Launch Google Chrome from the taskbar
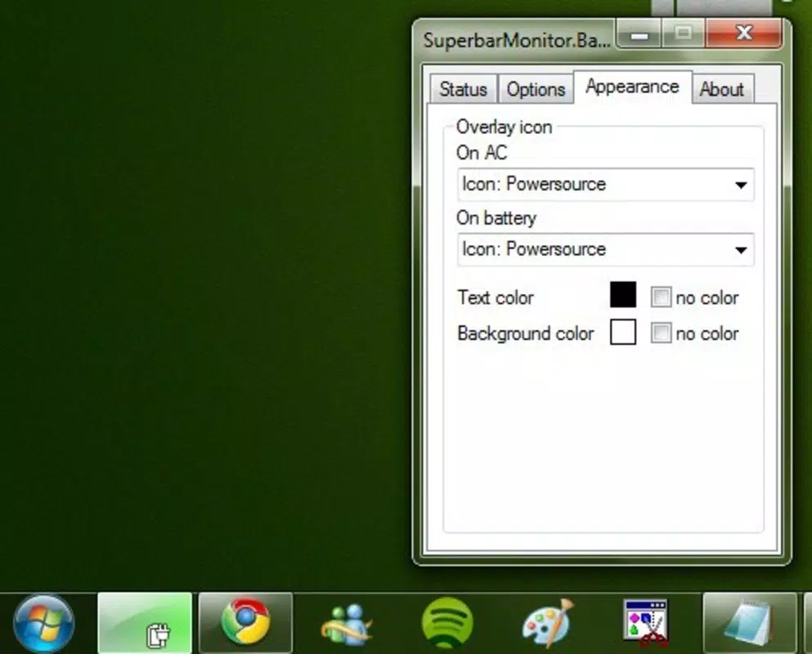 (x=245, y=623)
